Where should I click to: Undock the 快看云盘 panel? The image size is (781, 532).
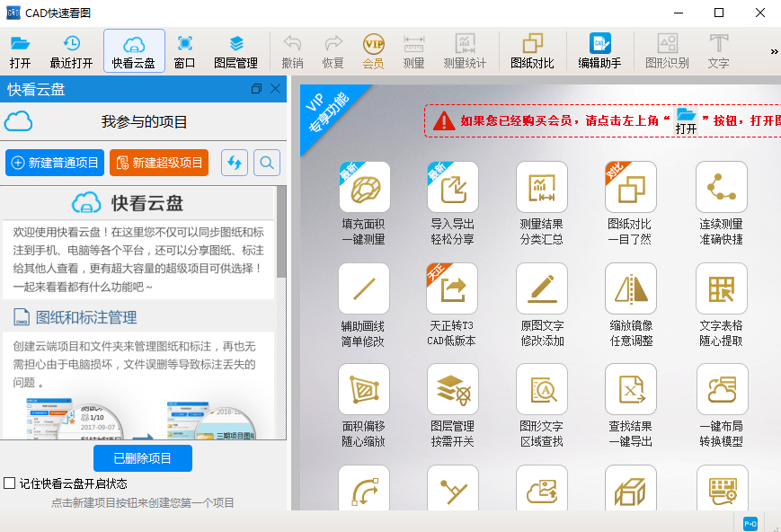pos(256,89)
